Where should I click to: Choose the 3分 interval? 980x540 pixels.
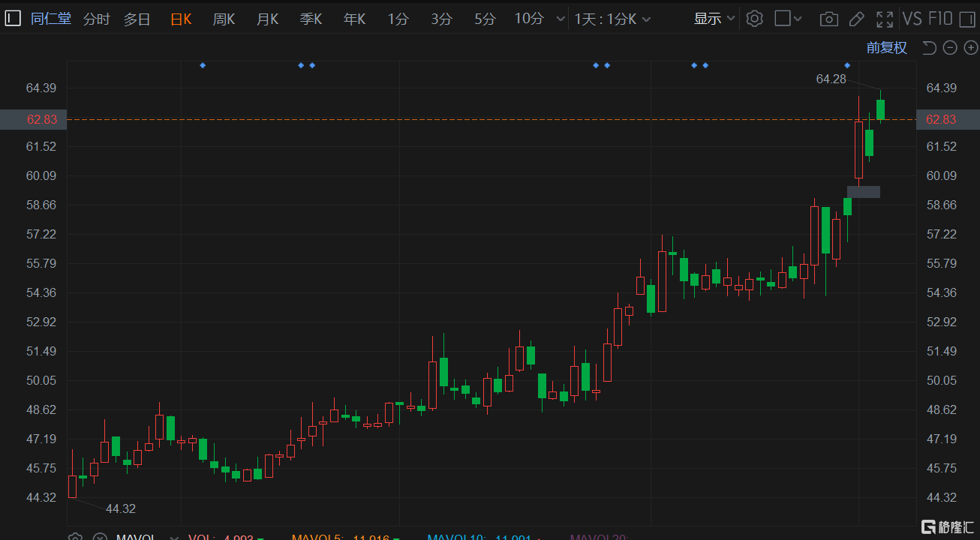pyautogui.click(x=441, y=19)
